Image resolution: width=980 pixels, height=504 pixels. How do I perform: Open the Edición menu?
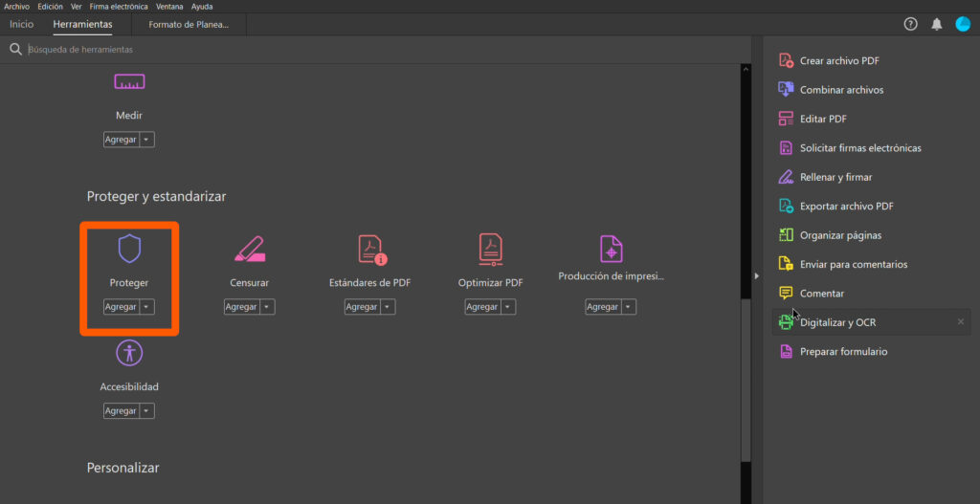coord(50,6)
